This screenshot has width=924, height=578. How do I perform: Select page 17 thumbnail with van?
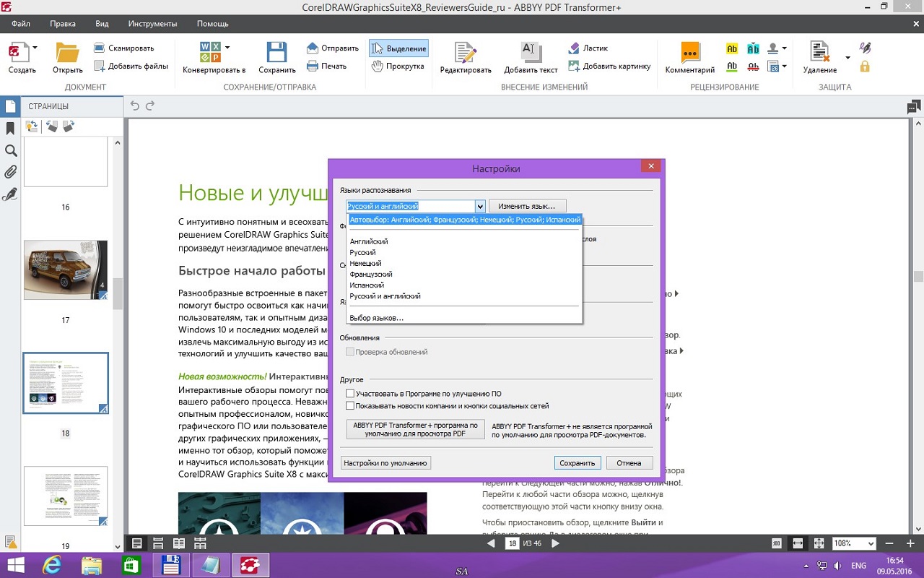[65, 270]
